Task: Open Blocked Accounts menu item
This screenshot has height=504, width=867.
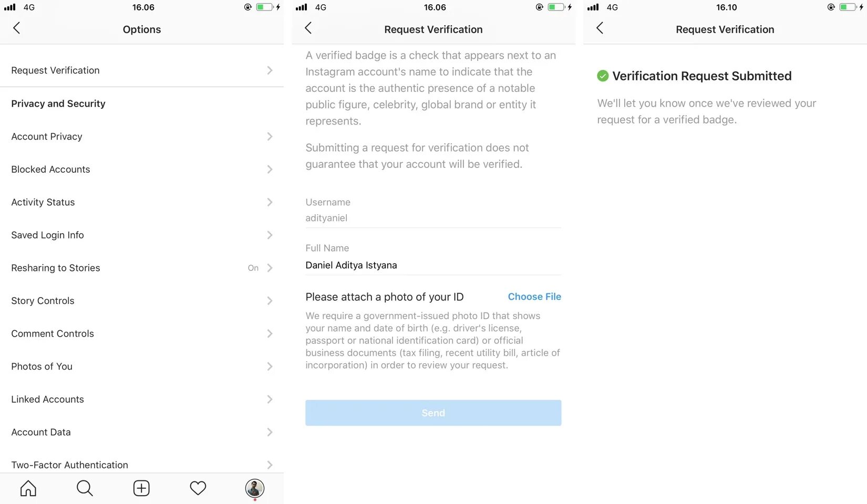Action: tap(142, 169)
